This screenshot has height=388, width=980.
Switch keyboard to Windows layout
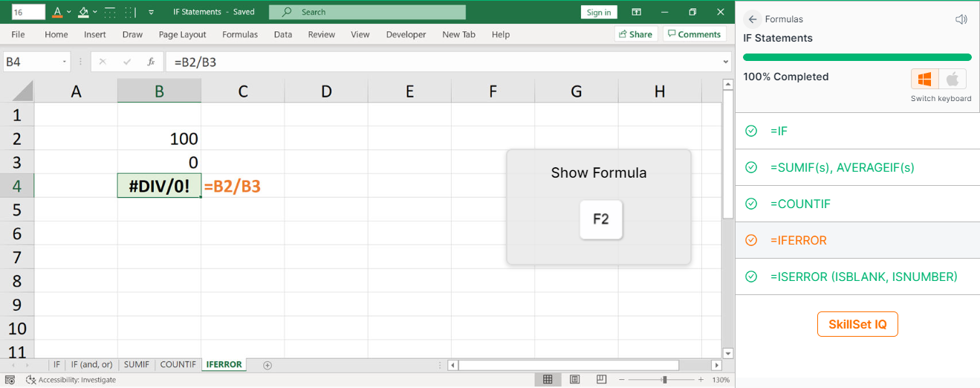(925, 79)
